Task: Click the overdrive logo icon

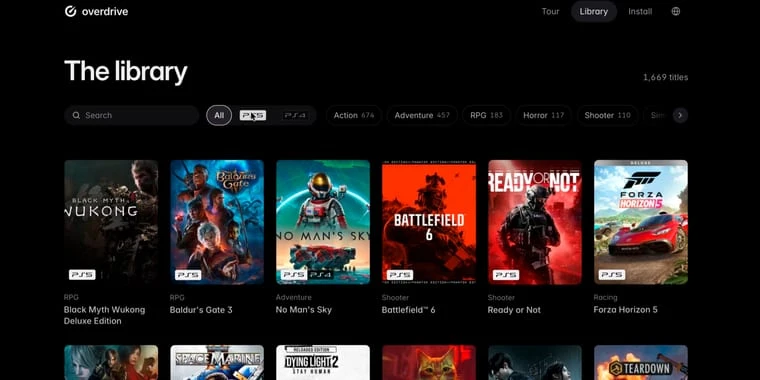Action: pyautogui.click(x=70, y=11)
